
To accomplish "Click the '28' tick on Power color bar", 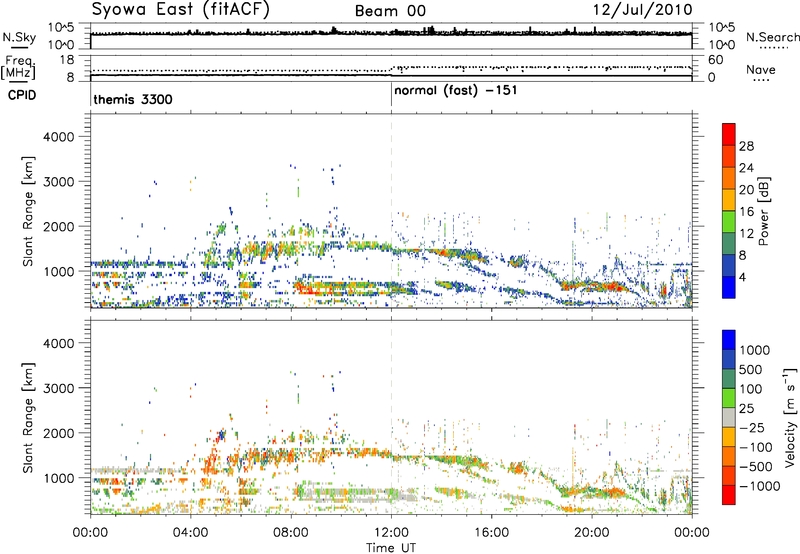I will (746, 146).
